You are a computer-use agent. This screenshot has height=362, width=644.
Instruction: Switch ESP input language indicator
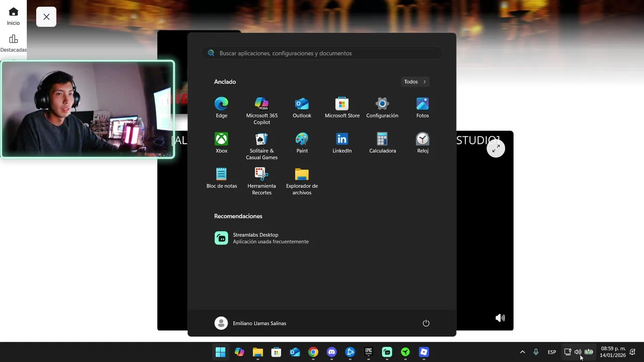click(552, 352)
